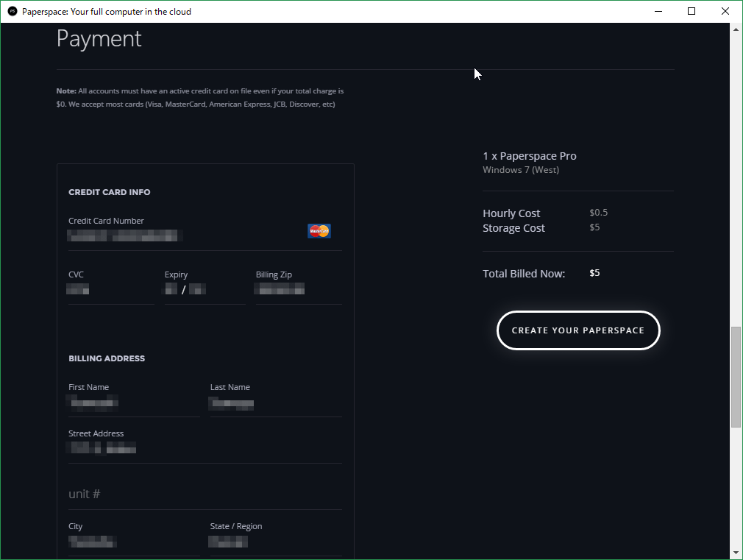Click the 'Payment' heading
Image resolution: width=743 pixels, height=560 pixels.
(x=99, y=39)
